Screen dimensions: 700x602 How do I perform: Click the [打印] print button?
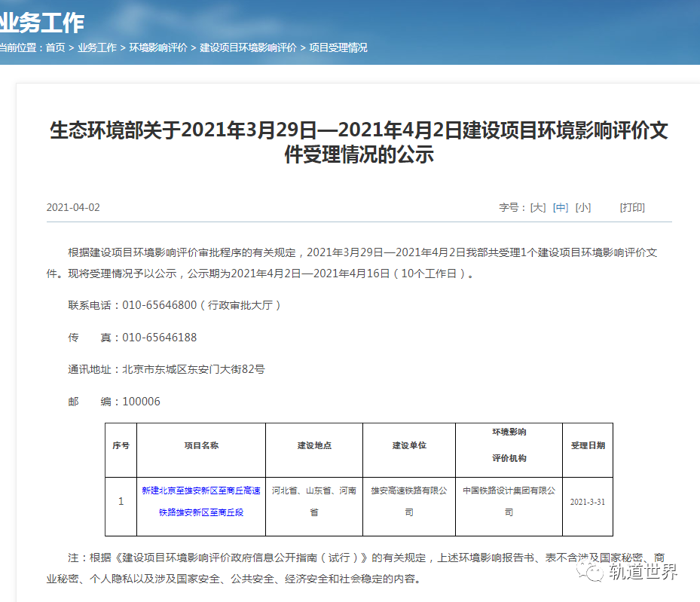click(x=632, y=207)
